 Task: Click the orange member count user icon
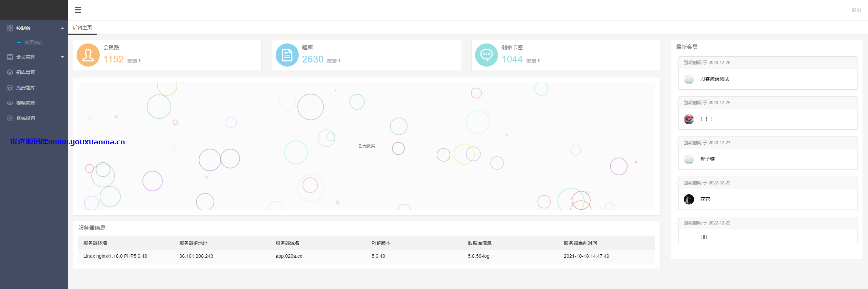pos(88,55)
